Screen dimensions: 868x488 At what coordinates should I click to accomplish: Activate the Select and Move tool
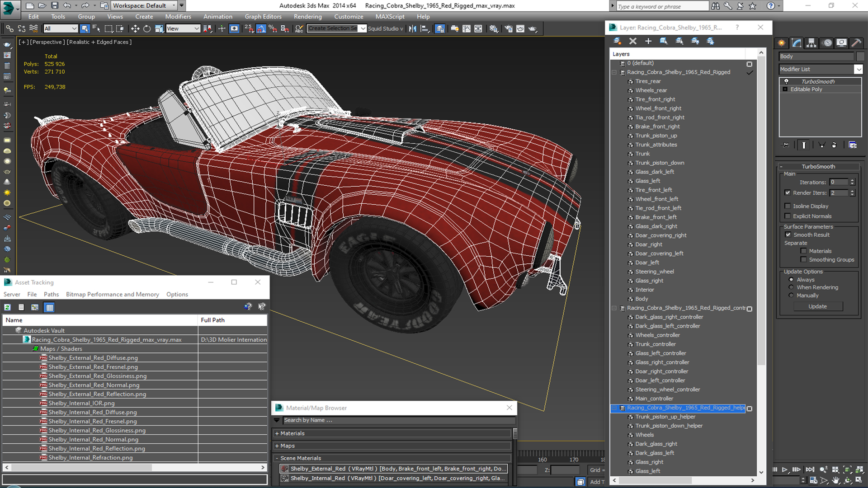tap(135, 28)
